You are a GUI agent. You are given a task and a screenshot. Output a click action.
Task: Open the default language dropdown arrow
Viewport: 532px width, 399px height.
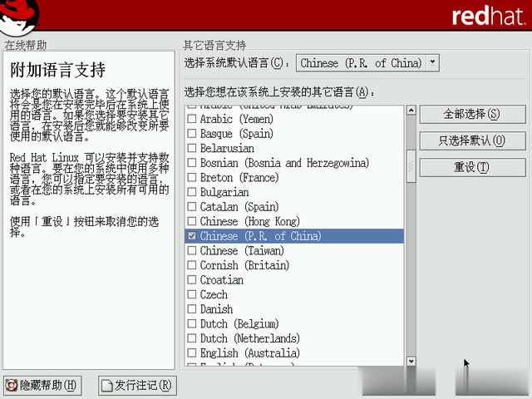[x=432, y=63]
